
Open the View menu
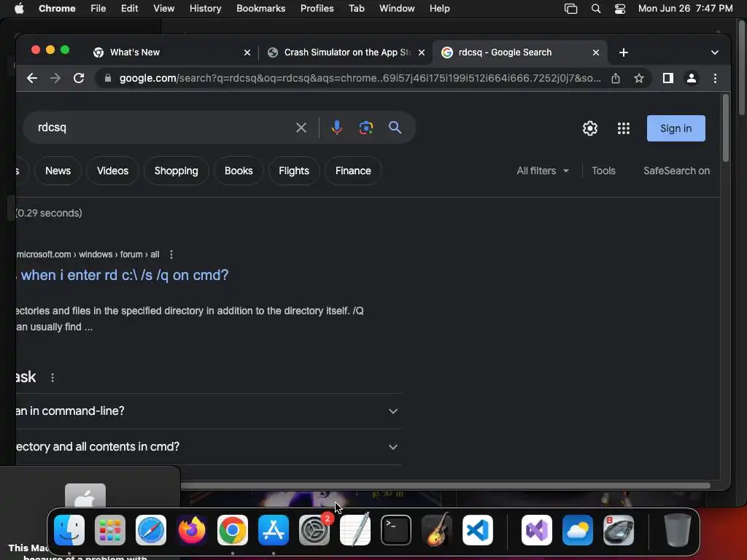[x=164, y=9]
